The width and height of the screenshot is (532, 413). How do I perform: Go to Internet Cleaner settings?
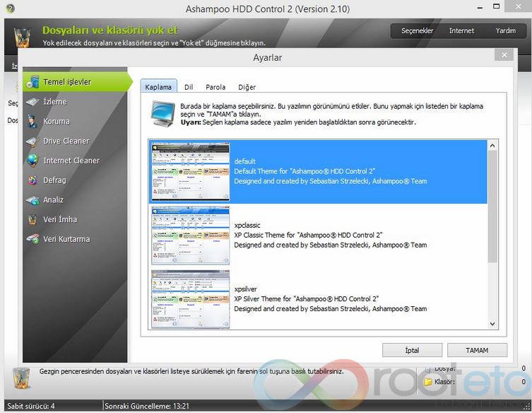tap(75, 161)
